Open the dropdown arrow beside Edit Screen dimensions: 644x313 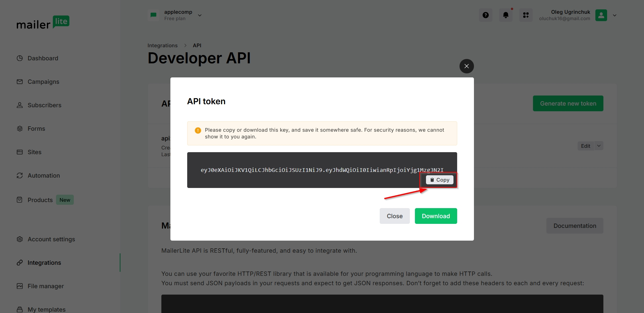click(599, 146)
